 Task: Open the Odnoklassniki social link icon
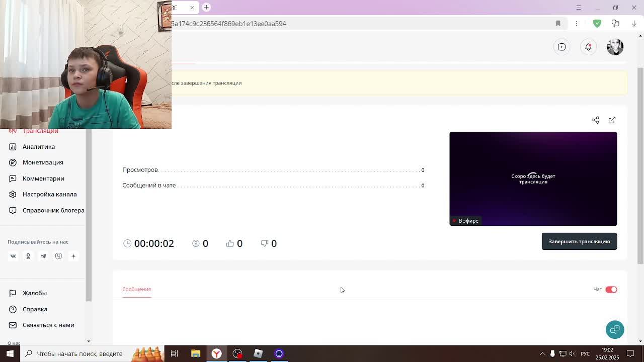(x=28, y=256)
